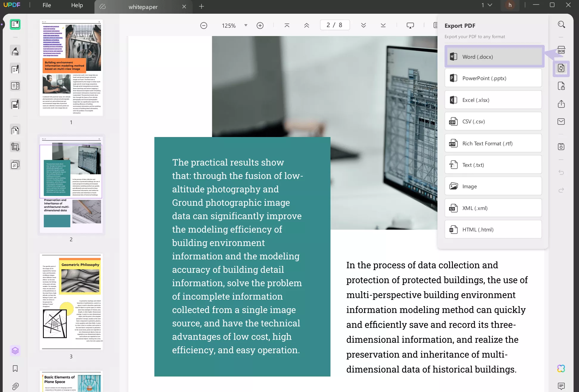Image resolution: width=579 pixels, height=392 pixels.
Task: Open the Bookmarks panel
Action: click(15, 368)
